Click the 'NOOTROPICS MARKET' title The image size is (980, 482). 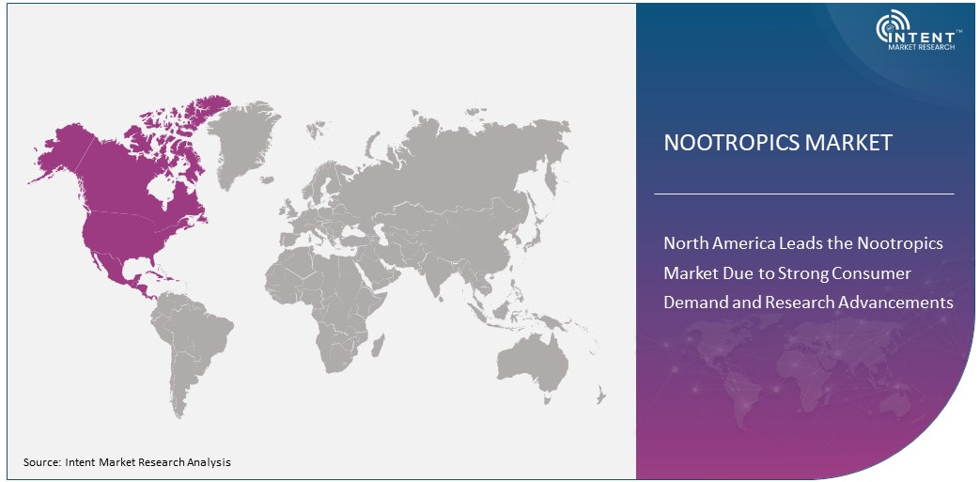777,143
